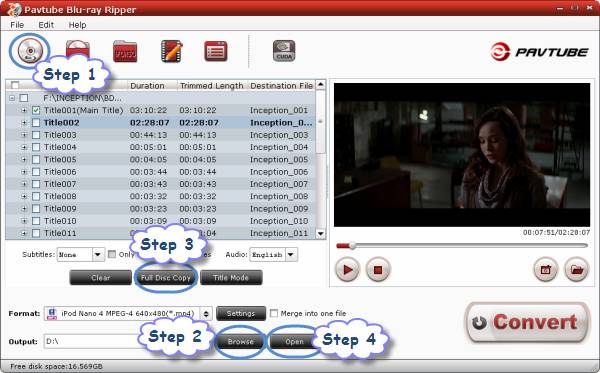Expand the Title008 tree node

point(24,196)
